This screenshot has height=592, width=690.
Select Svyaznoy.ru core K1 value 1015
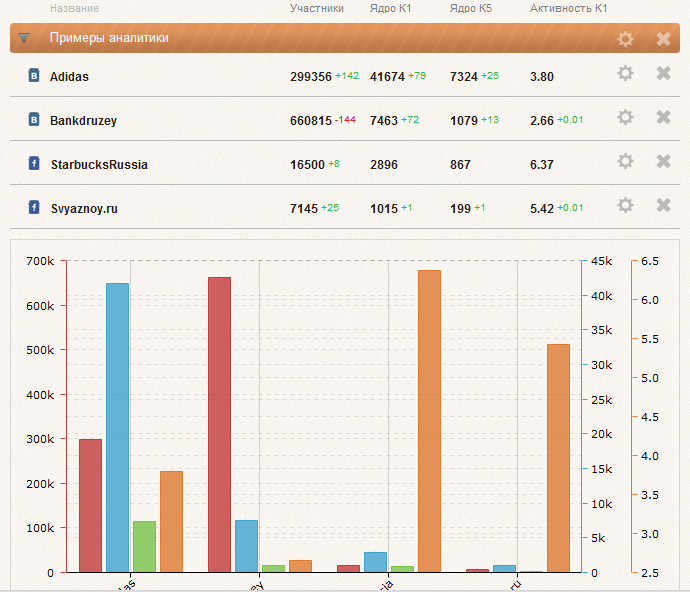click(x=384, y=209)
